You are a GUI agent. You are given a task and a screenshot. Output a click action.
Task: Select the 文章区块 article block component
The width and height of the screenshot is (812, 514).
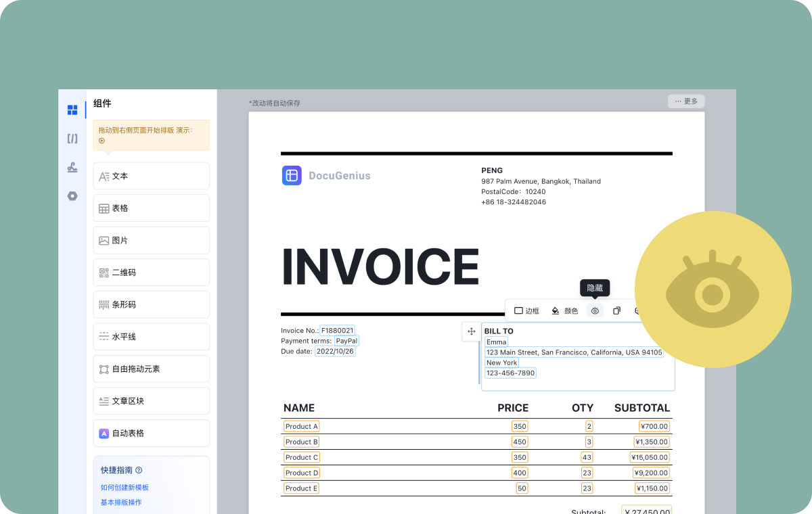[x=151, y=401]
